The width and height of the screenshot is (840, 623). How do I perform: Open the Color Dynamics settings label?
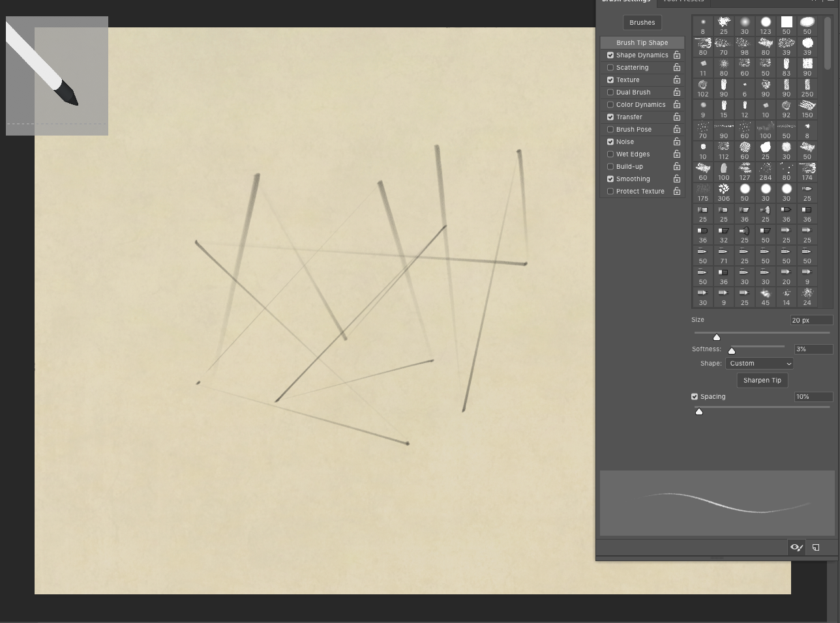click(x=640, y=105)
